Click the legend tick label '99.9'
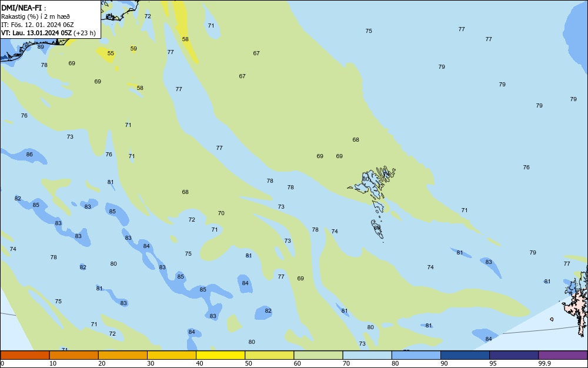The image size is (588, 368). point(544,363)
